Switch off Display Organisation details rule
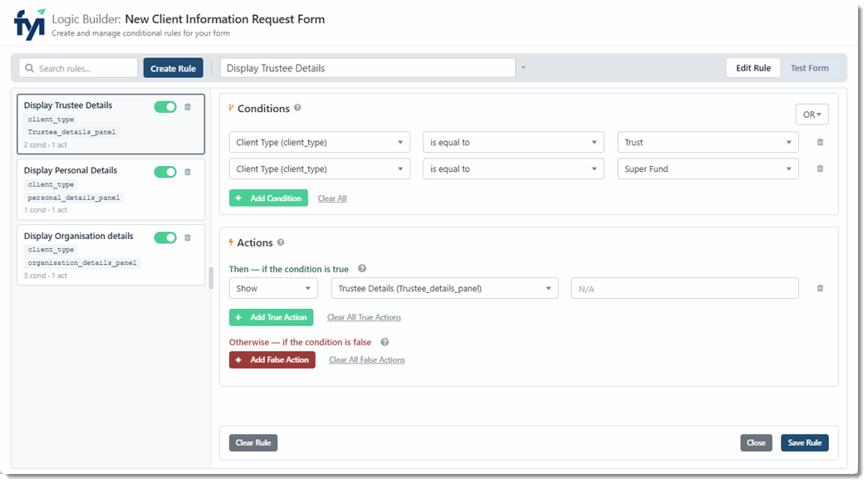 coord(165,237)
